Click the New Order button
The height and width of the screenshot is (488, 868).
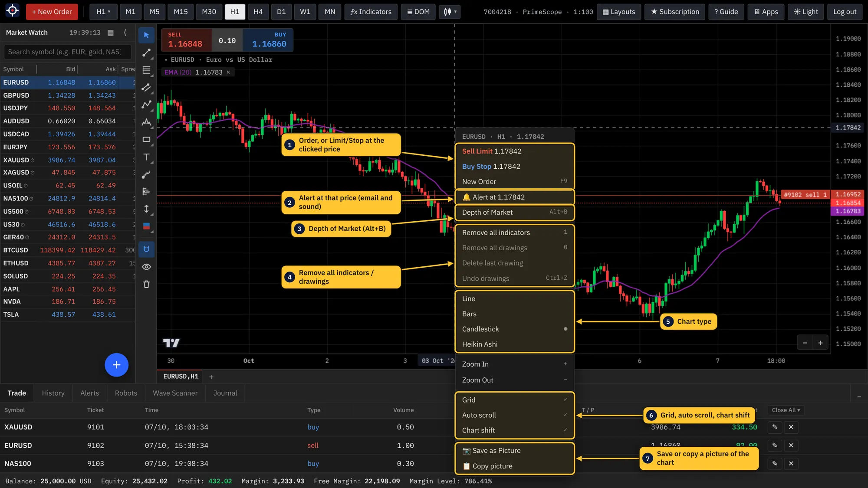[x=52, y=12]
